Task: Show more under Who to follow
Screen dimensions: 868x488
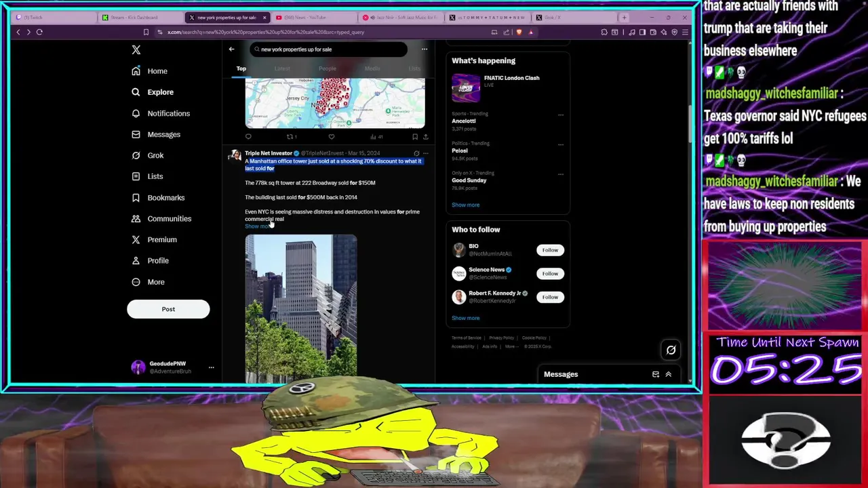Action: pos(465,318)
